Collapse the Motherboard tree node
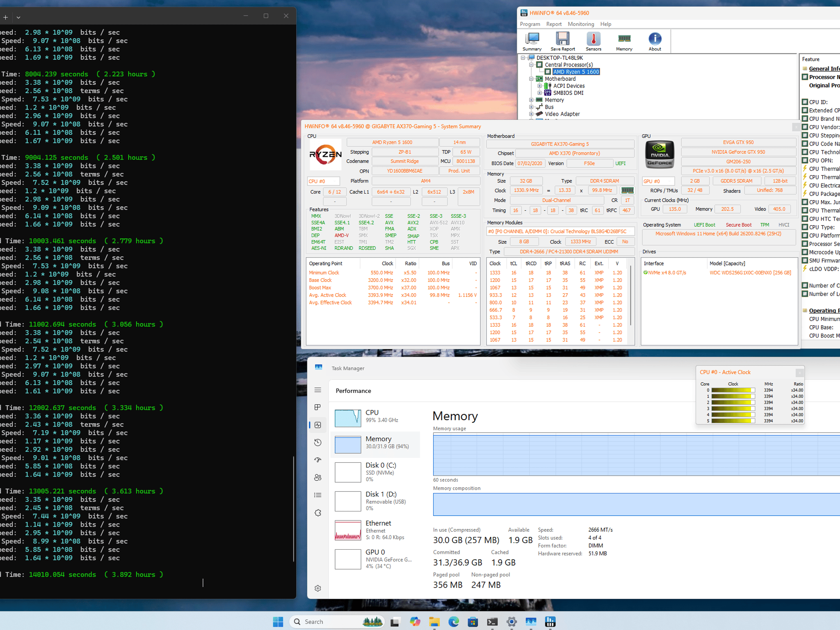840x630 pixels. coord(531,79)
